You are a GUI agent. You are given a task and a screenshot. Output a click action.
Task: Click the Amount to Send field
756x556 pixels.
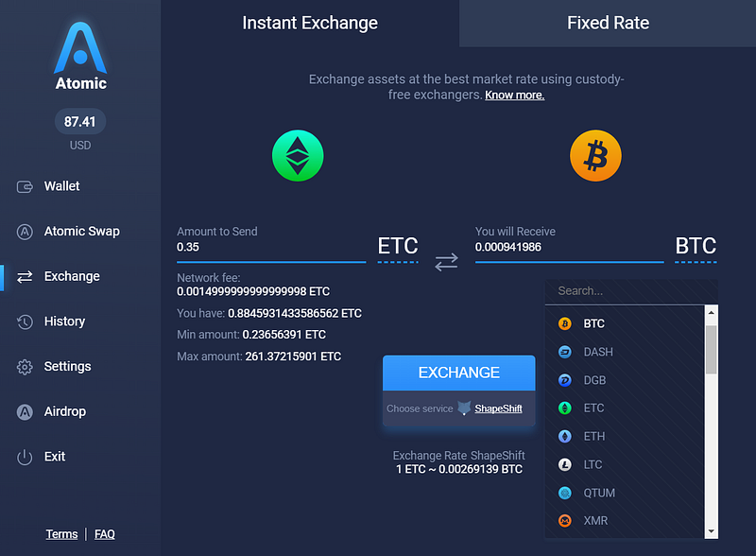(x=271, y=247)
